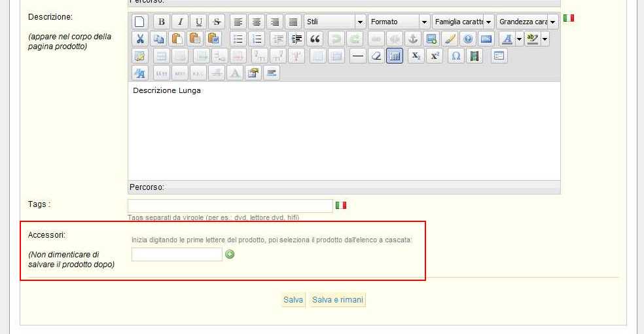Justify the text fully
The height and width of the screenshot is (334, 644).
293,22
